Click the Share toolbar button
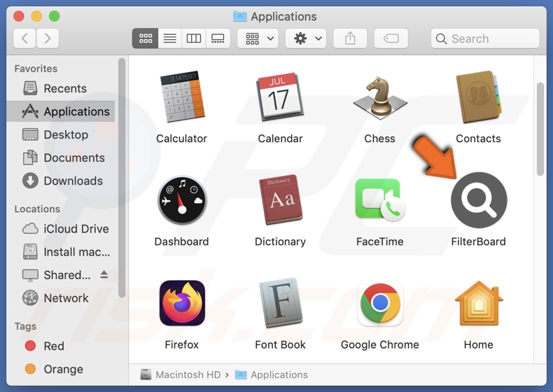Screen dimensions: 553x392 coord(350,38)
